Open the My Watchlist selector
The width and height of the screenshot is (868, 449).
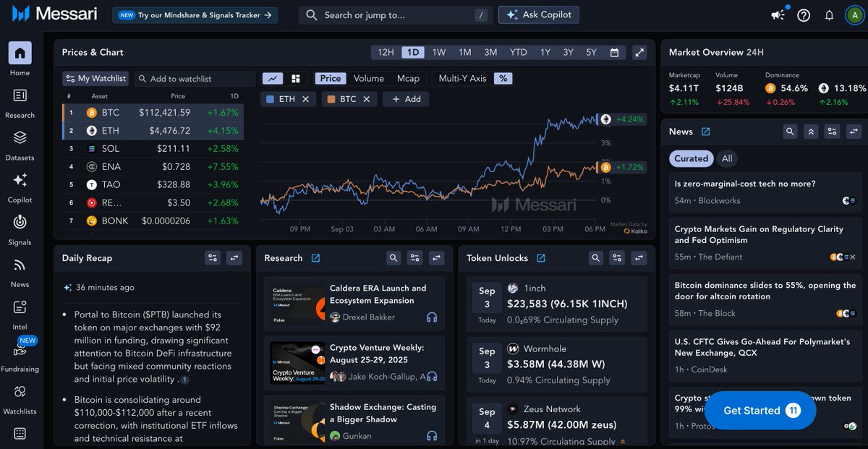tap(95, 78)
